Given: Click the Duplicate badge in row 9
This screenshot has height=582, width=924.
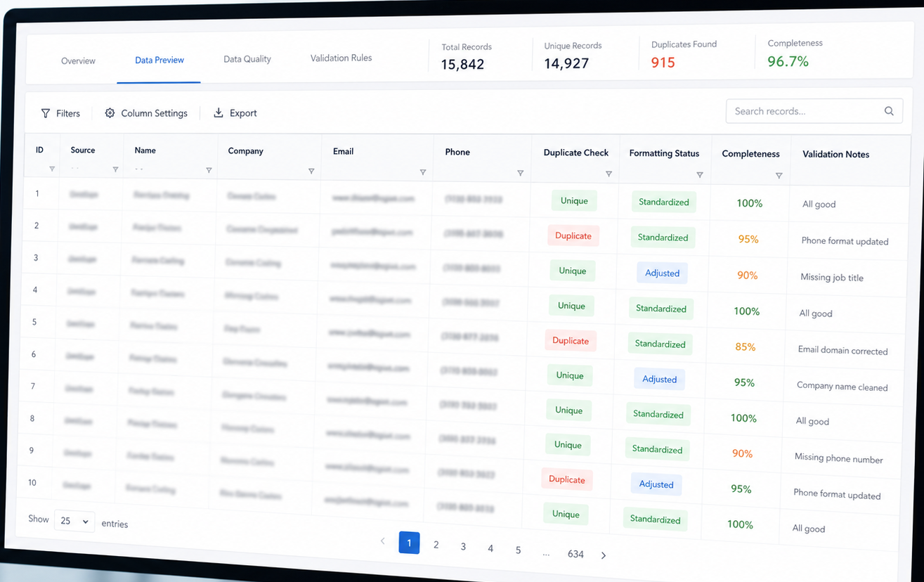Looking at the screenshot, I should 567,479.
